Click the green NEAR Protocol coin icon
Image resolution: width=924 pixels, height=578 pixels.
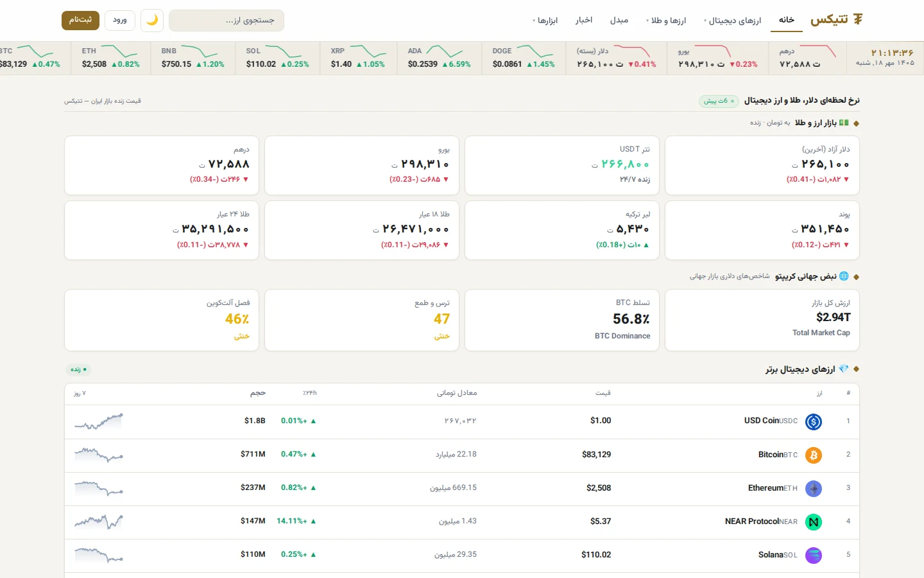(x=814, y=521)
